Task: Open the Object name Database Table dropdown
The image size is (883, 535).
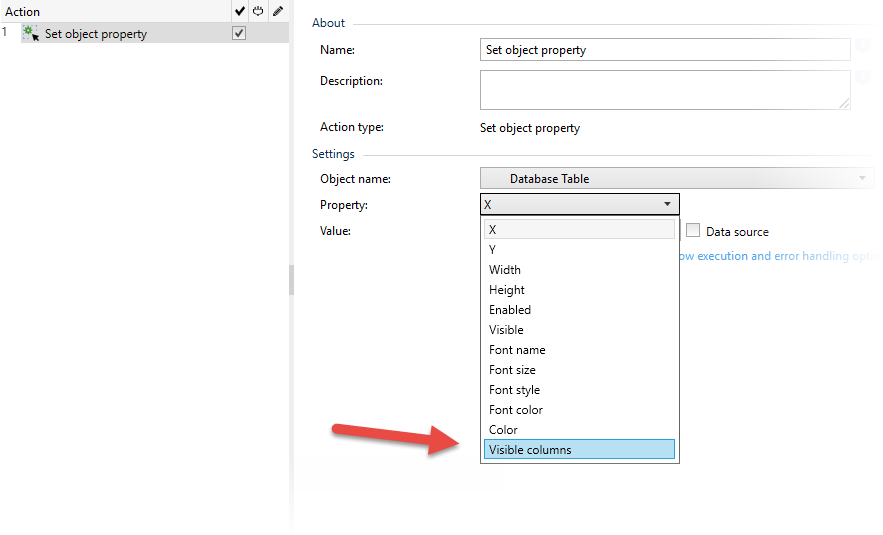Action: (x=676, y=179)
